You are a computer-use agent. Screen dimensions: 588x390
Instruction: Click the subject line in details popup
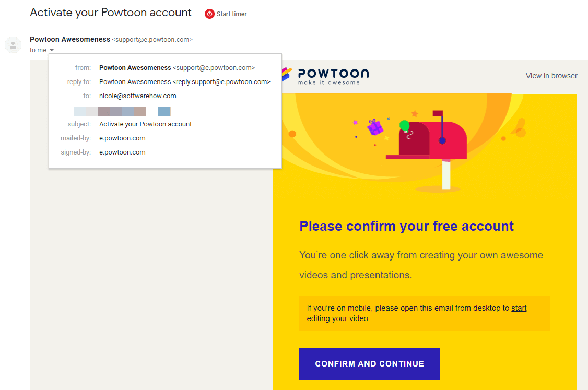point(146,124)
